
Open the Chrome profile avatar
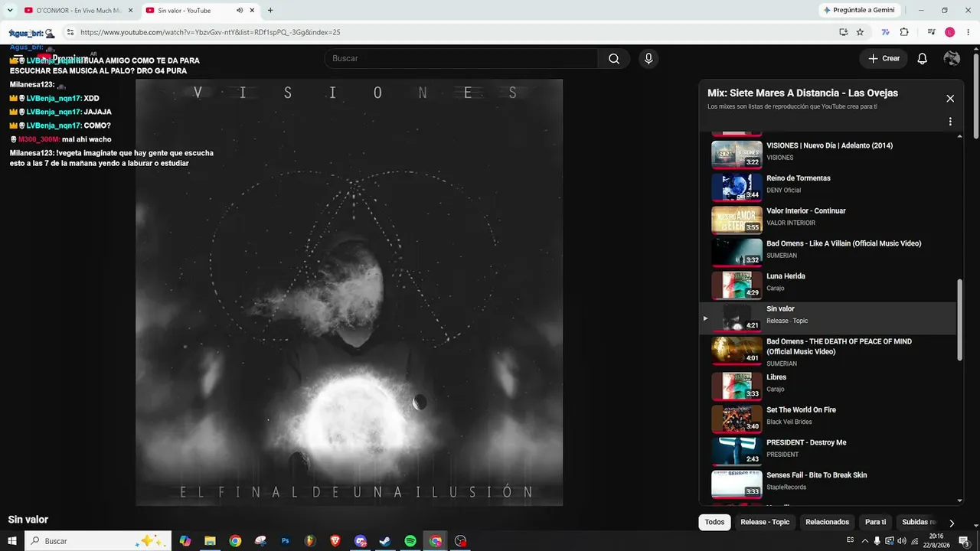950,32
